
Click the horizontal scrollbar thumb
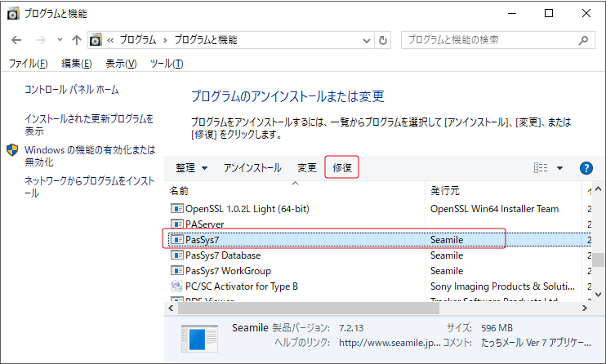pyautogui.click(x=309, y=308)
